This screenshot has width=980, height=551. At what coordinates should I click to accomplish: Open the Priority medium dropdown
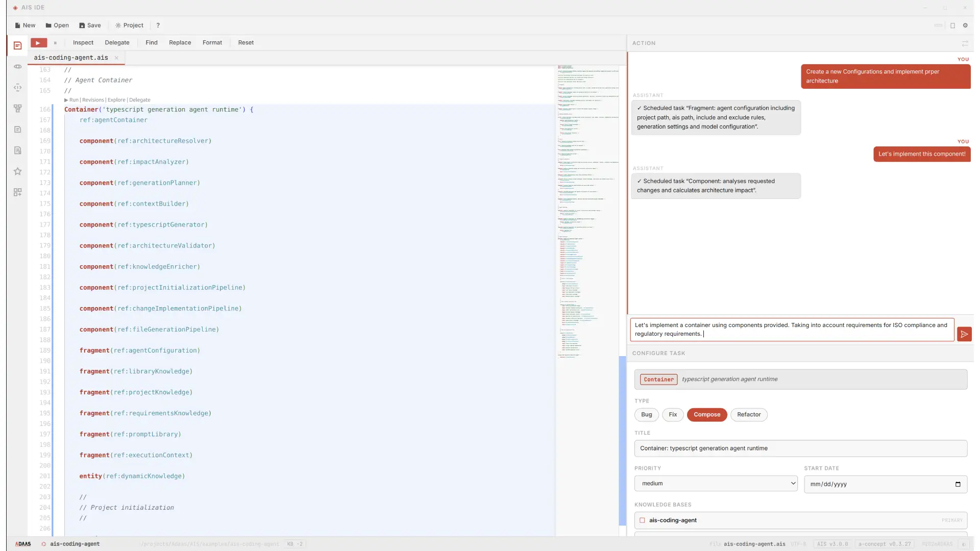point(716,484)
